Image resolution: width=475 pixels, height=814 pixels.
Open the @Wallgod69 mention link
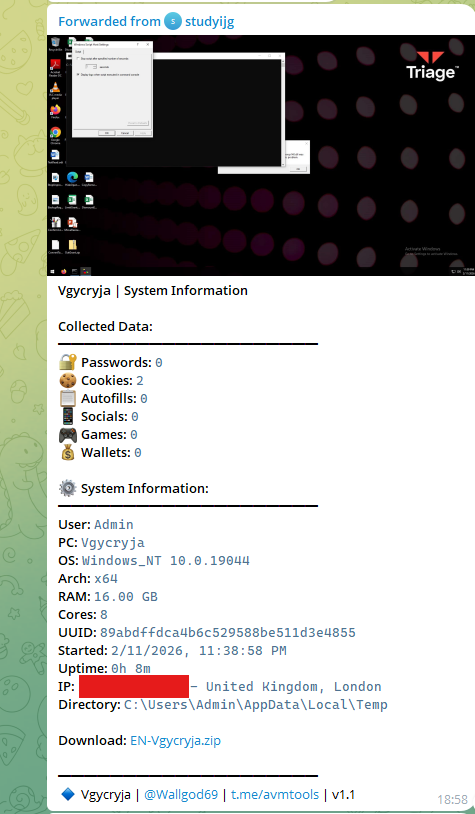pos(181,794)
